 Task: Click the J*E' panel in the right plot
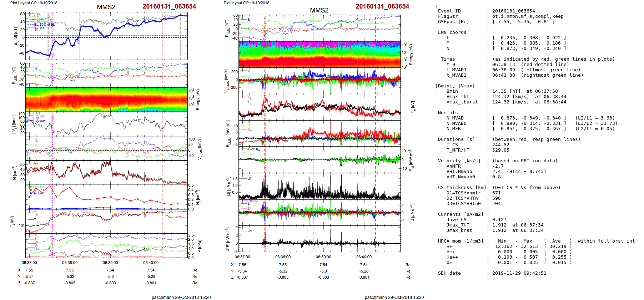point(320,238)
